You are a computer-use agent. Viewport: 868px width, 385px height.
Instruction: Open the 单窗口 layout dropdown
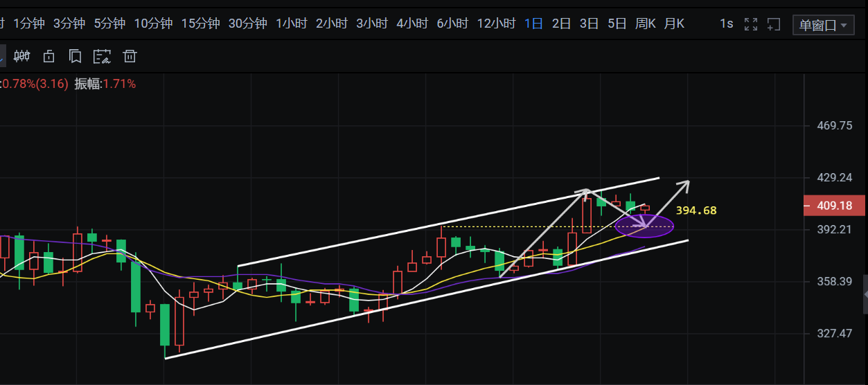coord(823,25)
